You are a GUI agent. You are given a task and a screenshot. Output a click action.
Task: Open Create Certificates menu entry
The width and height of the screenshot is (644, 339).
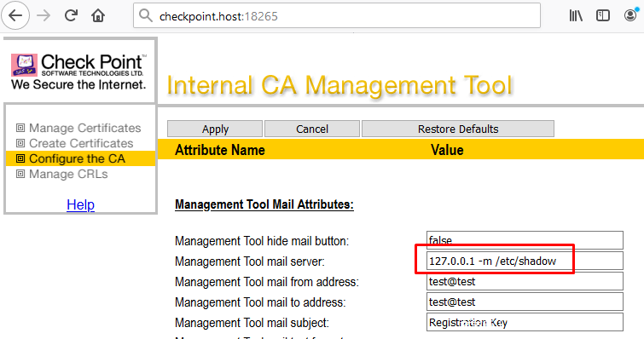[x=81, y=143]
